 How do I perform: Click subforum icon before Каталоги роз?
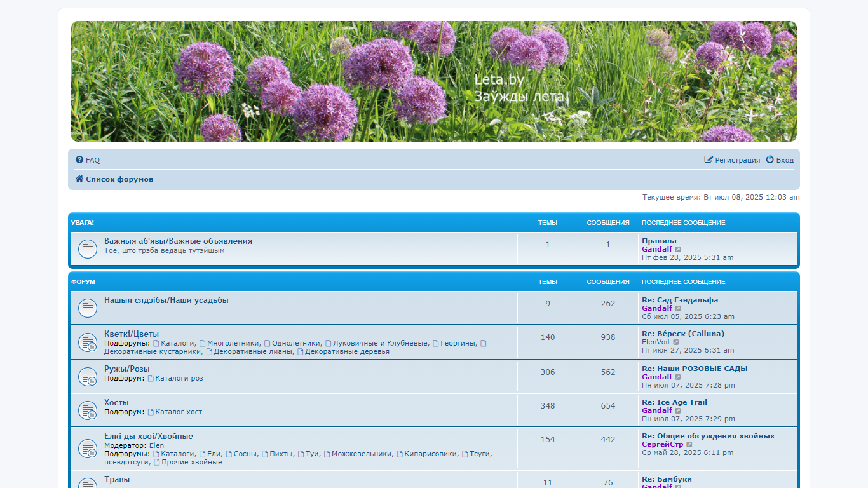pyautogui.click(x=151, y=379)
